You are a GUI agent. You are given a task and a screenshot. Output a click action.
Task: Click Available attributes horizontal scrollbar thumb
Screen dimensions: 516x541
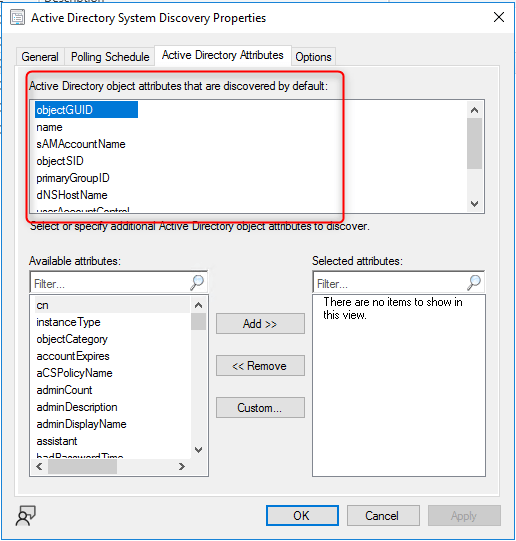(x=82, y=466)
